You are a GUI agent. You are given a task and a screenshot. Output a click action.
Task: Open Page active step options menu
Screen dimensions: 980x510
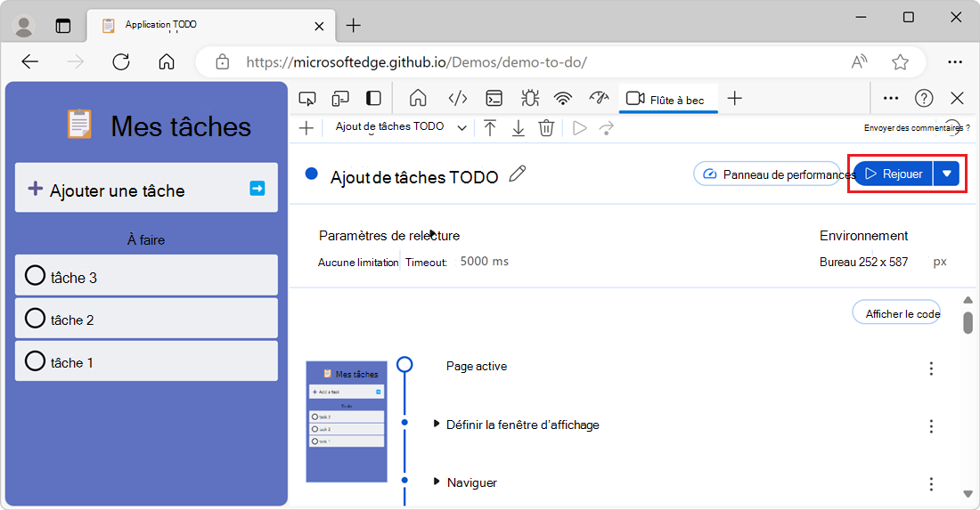[x=931, y=368]
